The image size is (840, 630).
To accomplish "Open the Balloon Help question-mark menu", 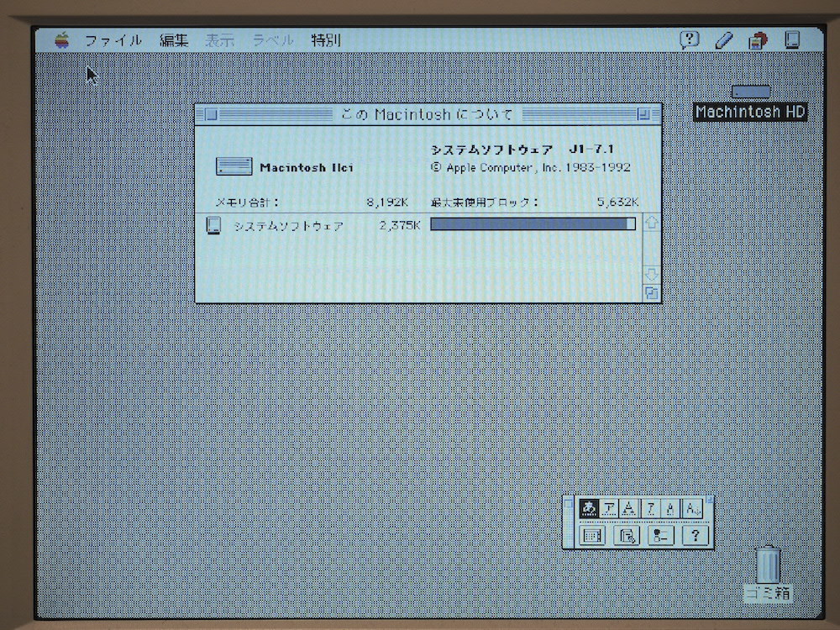I will click(x=690, y=39).
